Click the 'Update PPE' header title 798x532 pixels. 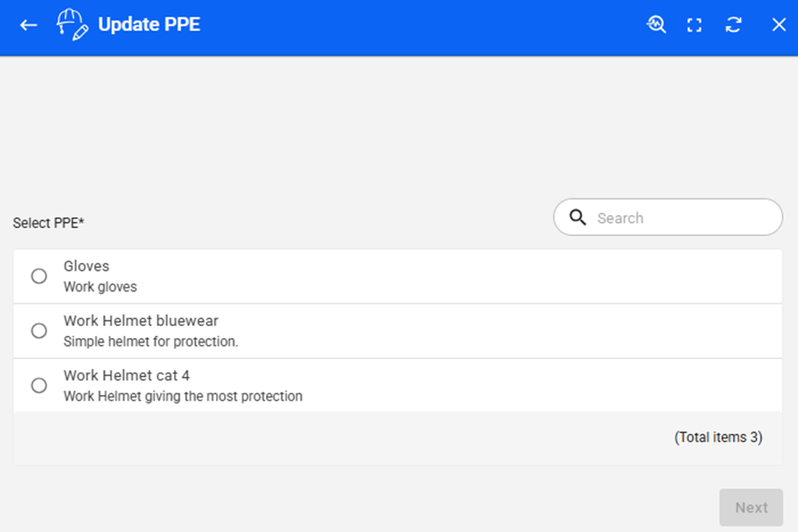pos(149,25)
